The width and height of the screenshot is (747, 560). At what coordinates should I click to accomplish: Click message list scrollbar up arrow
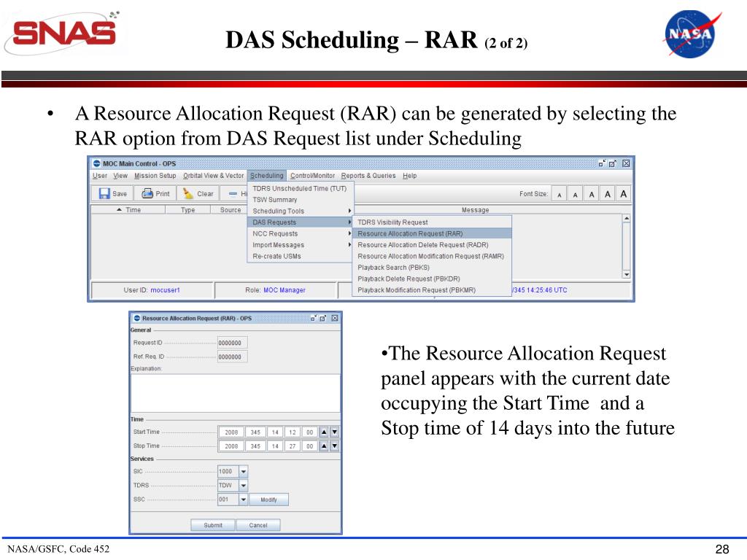tap(627, 219)
